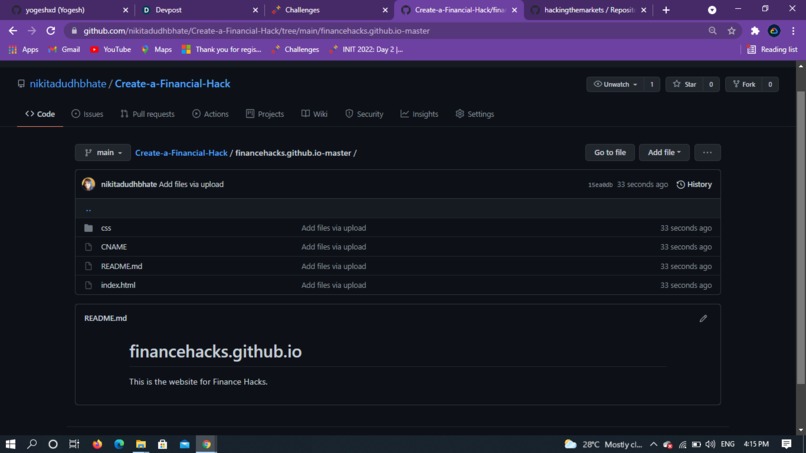The image size is (806, 453).
Task: Click the financehacks.github.io README heading
Action: tap(215, 351)
